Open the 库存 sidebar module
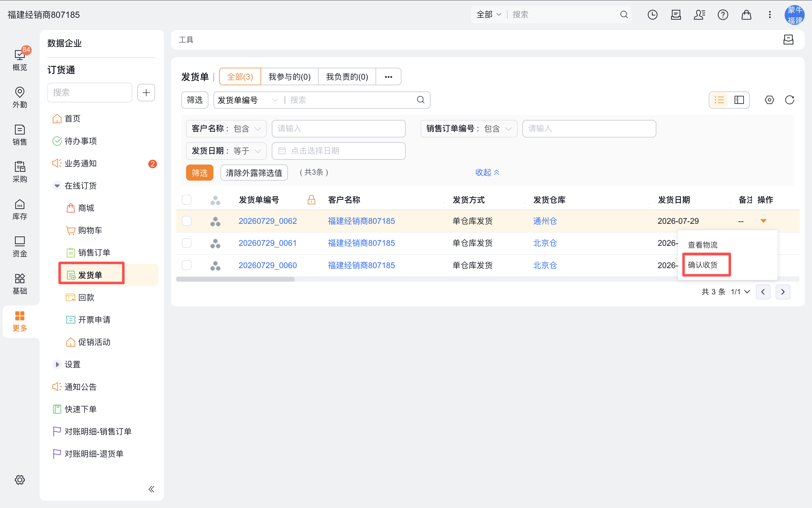The image size is (812, 508). coord(20,209)
